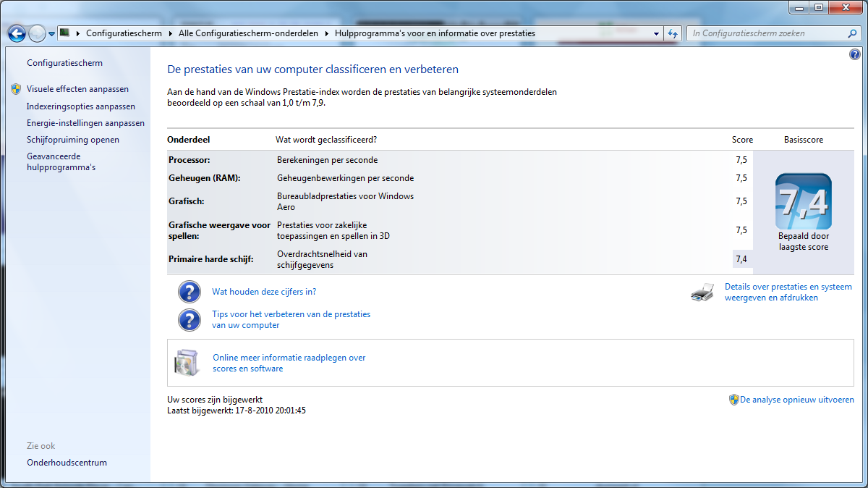Open recent pages dropdown arrow
868x488 pixels.
[x=51, y=34]
